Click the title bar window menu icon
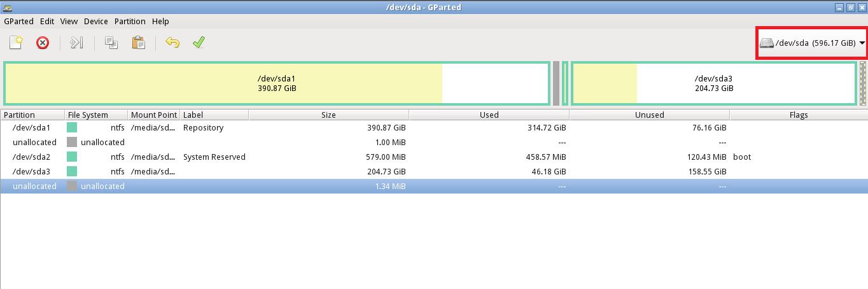The height and width of the screenshot is (289, 868). click(8, 7)
